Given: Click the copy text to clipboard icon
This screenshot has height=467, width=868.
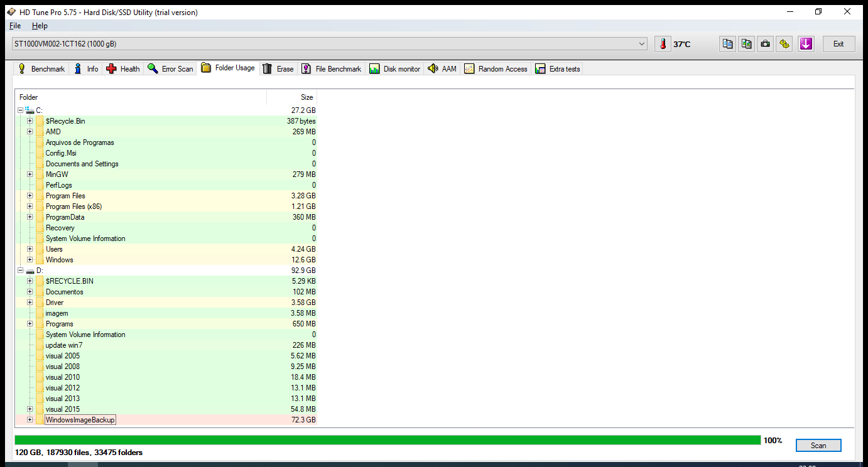Looking at the screenshot, I should pyautogui.click(x=727, y=44).
